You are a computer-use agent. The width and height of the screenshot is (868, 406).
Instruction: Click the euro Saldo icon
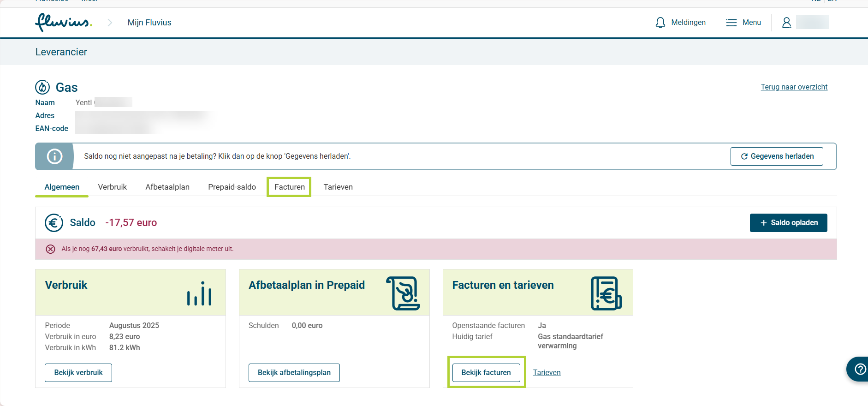point(54,223)
